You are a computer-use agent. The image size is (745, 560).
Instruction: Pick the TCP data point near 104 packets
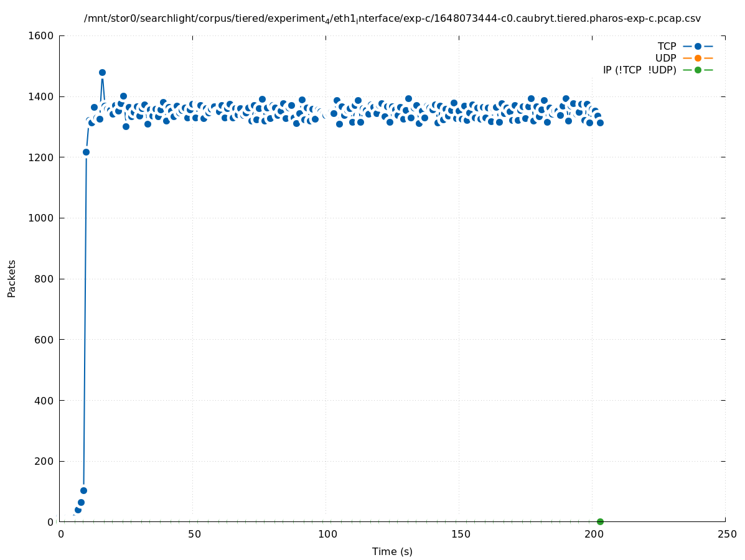click(83, 490)
